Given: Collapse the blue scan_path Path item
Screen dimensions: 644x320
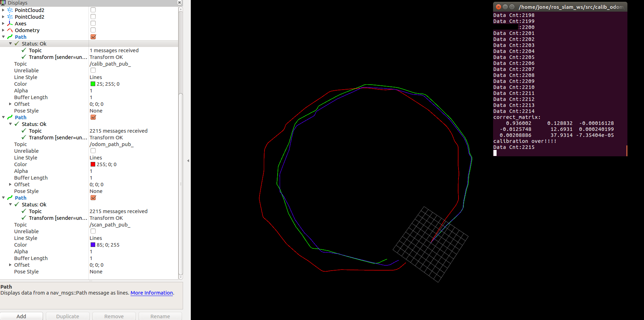Looking at the screenshot, I should [3, 198].
